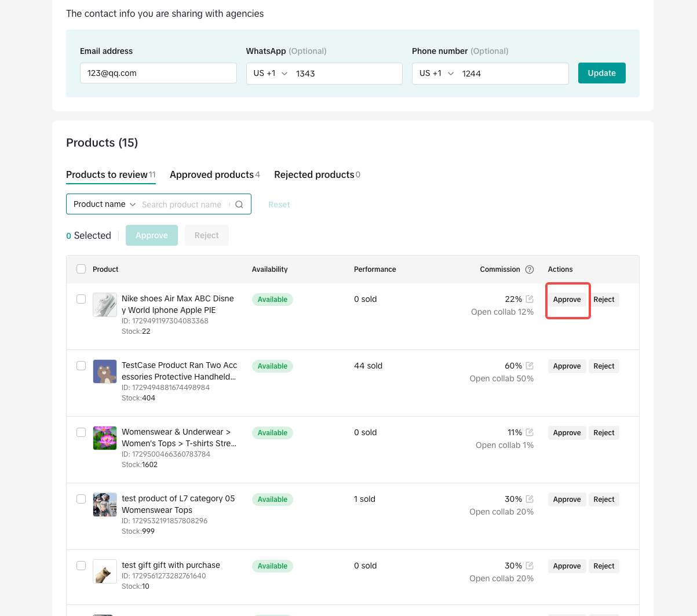Click the search magnifier icon
The width and height of the screenshot is (697, 616).
point(239,205)
